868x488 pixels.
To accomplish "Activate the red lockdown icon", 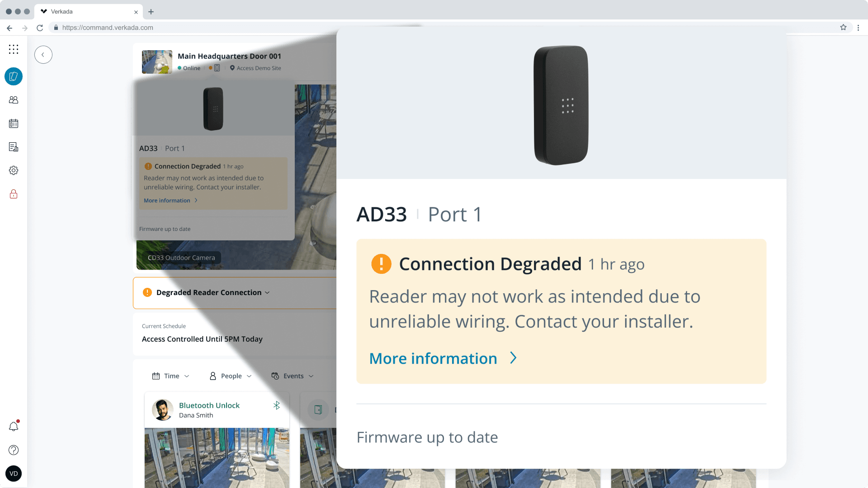I will 14,194.
